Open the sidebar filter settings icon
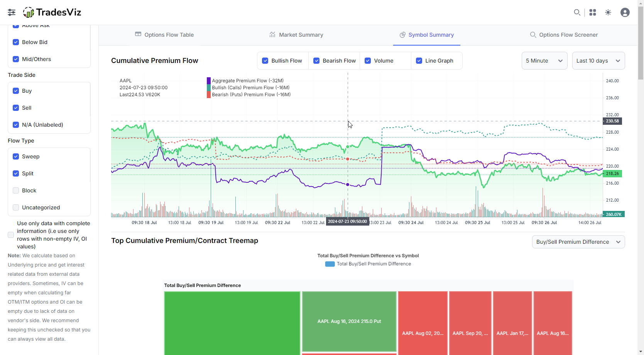 tap(12, 12)
